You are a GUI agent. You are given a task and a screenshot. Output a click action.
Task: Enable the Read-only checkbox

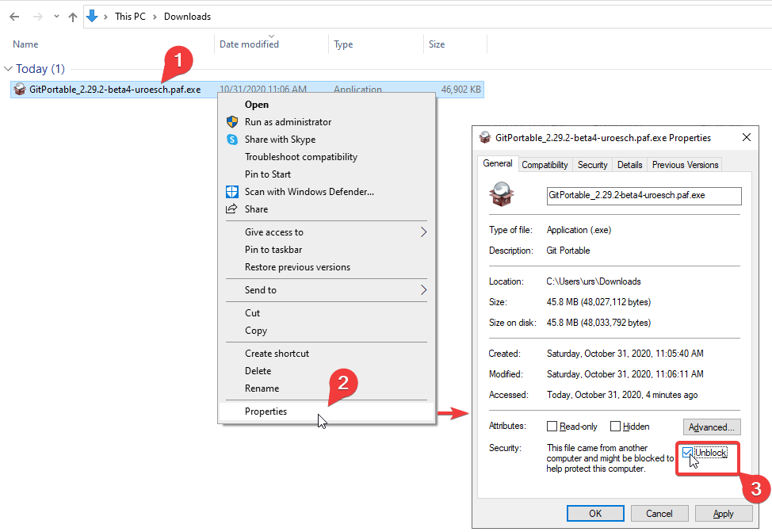click(x=552, y=426)
